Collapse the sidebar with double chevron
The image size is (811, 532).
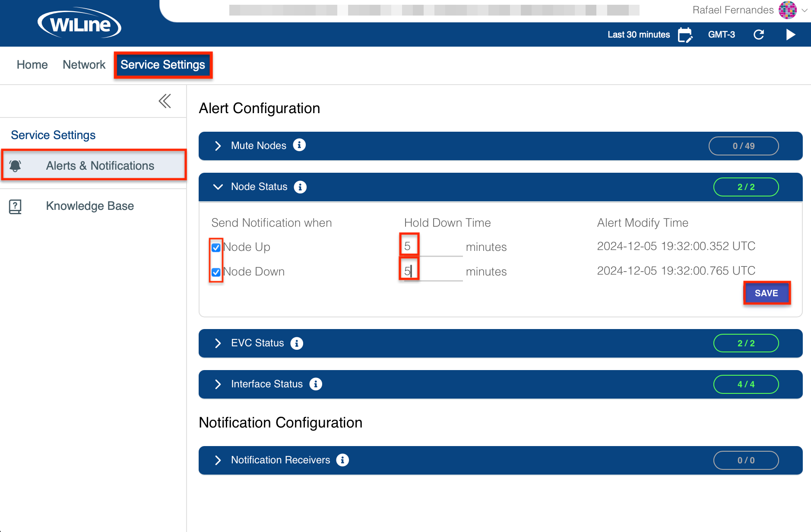(x=165, y=101)
